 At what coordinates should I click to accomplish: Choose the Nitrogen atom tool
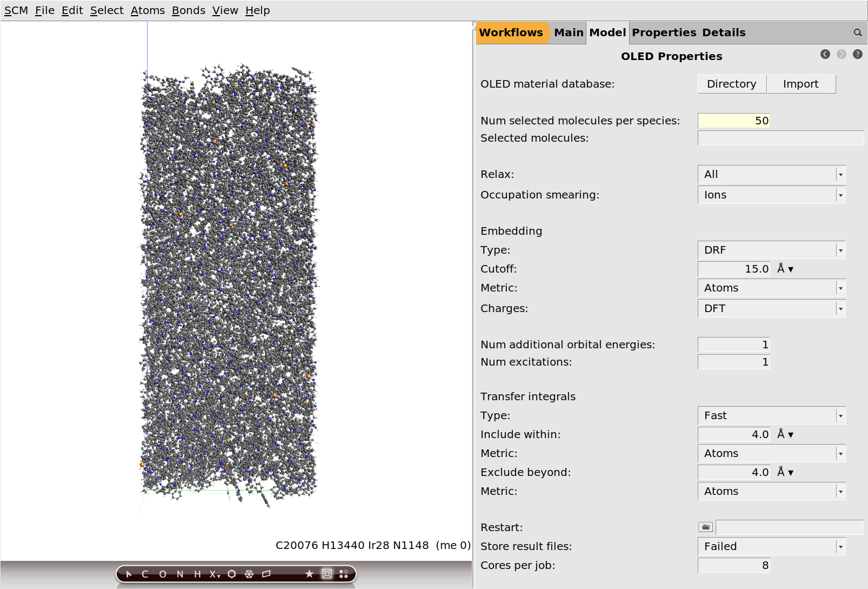click(180, 574)
